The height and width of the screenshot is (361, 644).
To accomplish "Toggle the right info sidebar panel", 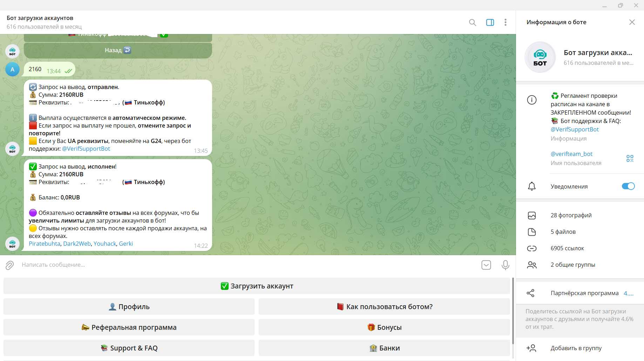I will (x=490, y=22).
